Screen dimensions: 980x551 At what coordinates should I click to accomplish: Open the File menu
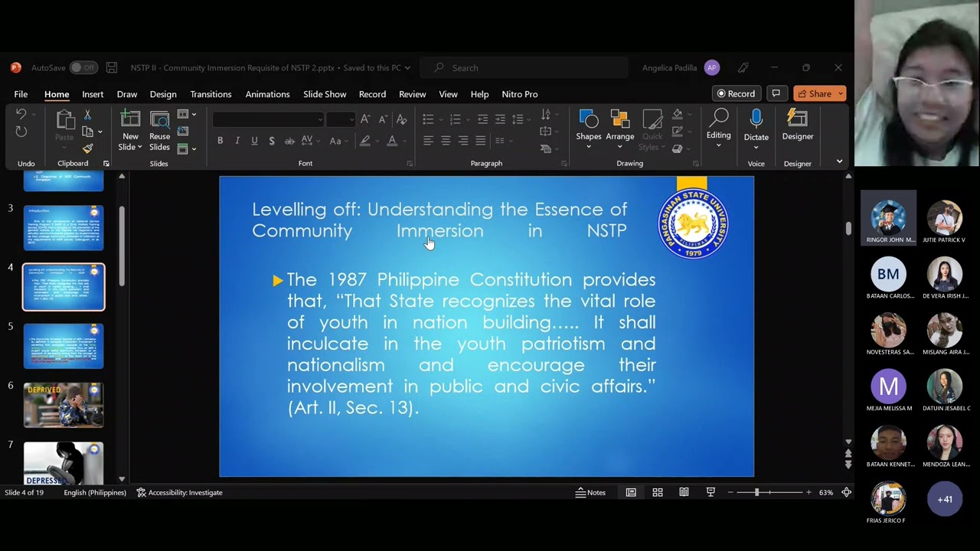pos(21,94)
